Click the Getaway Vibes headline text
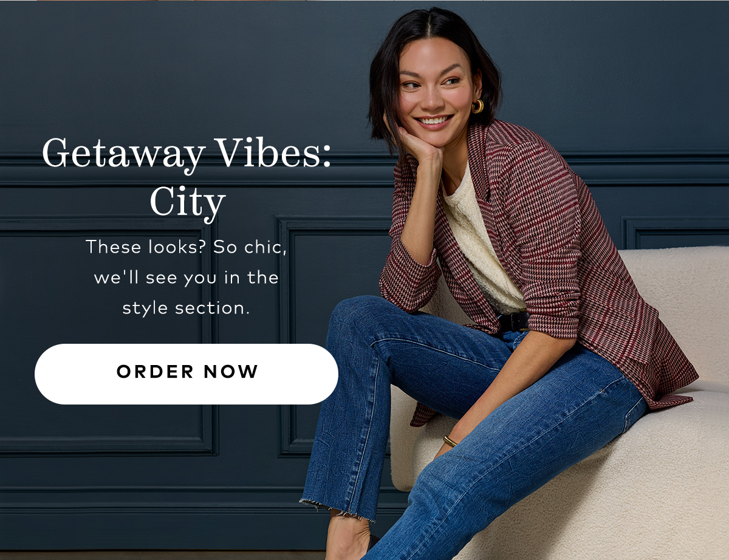This screenshot has height=560, width=729. tap(187, 154)
